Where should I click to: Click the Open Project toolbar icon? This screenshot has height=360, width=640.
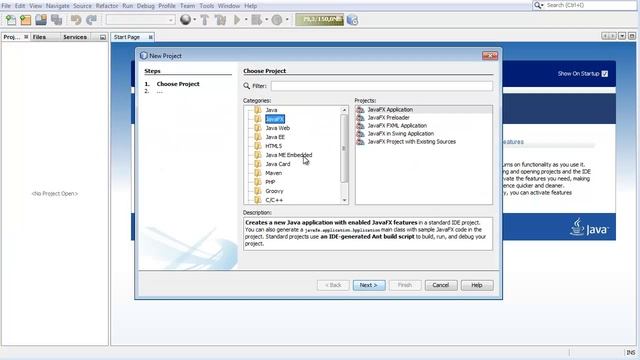41,20
